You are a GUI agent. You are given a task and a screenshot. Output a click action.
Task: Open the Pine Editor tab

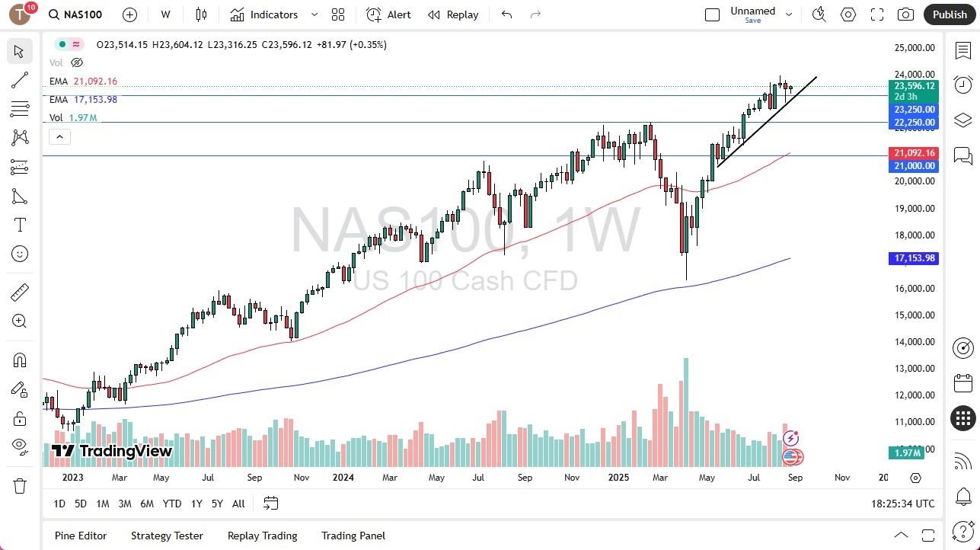coord(80,536)
